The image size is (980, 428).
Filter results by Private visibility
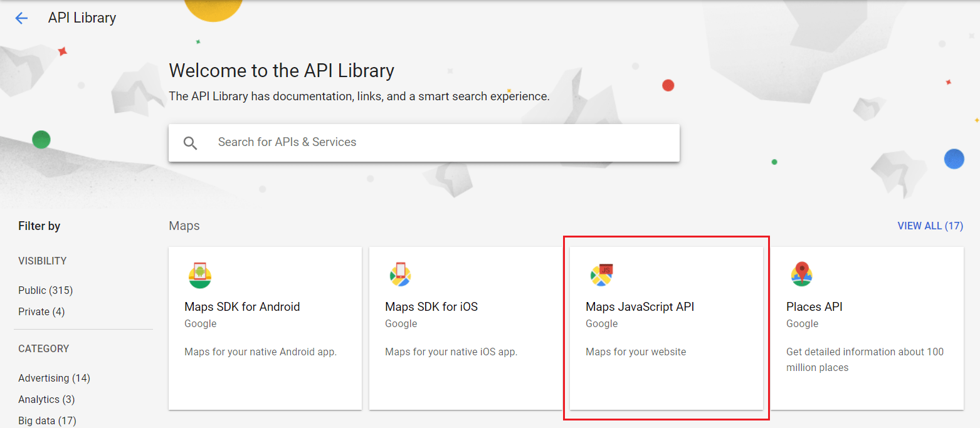(x=41, y=311)
